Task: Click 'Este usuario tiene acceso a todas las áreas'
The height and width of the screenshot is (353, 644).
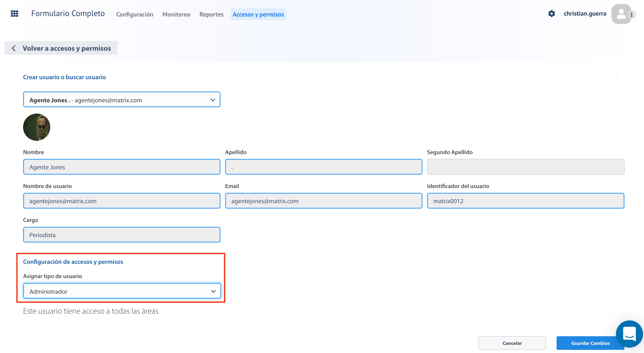Action: pyautogui.click(x=91, y=311)
